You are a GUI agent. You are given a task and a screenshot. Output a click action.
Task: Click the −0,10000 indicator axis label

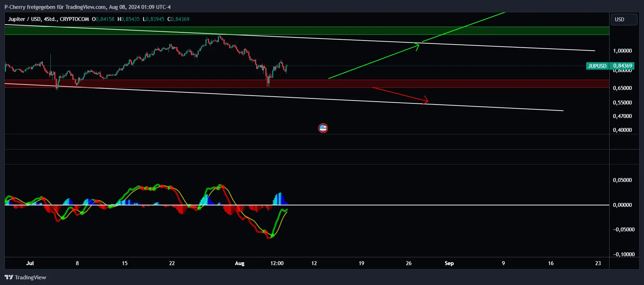click(x=624, y=254)
